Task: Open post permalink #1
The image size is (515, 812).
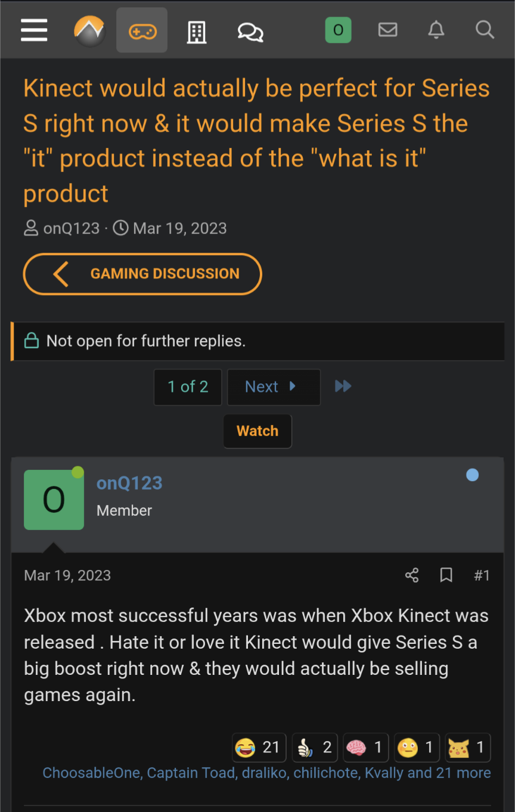Action: (482, 575)
